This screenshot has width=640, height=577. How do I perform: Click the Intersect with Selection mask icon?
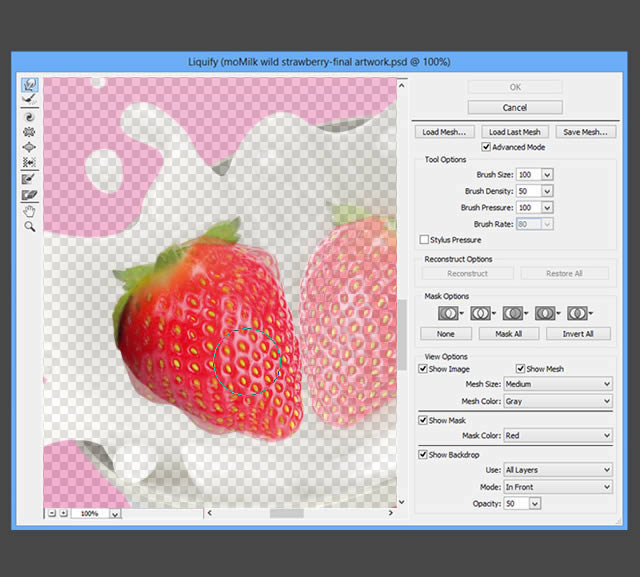pos(545,313)
